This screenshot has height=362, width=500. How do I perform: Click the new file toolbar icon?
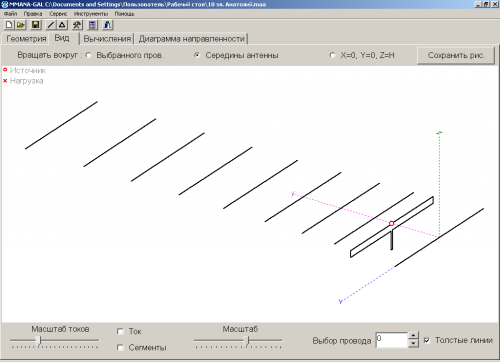tap(9, 25)
